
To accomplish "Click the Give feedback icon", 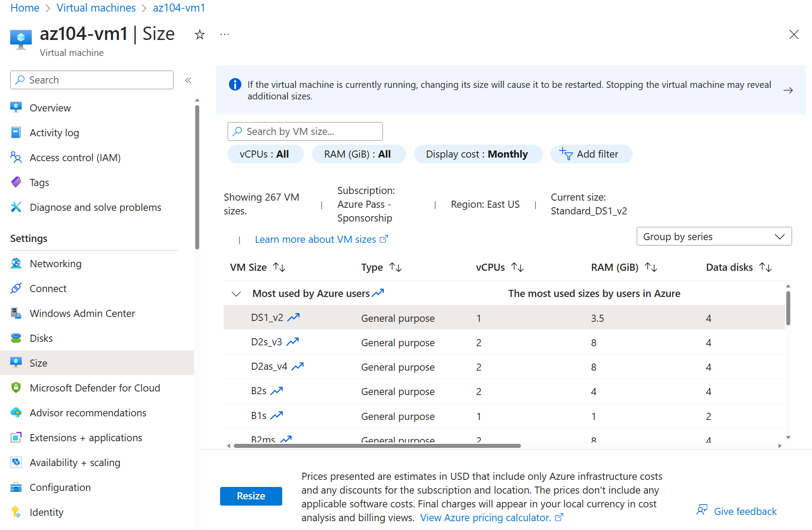I will [x=702, y=510].
